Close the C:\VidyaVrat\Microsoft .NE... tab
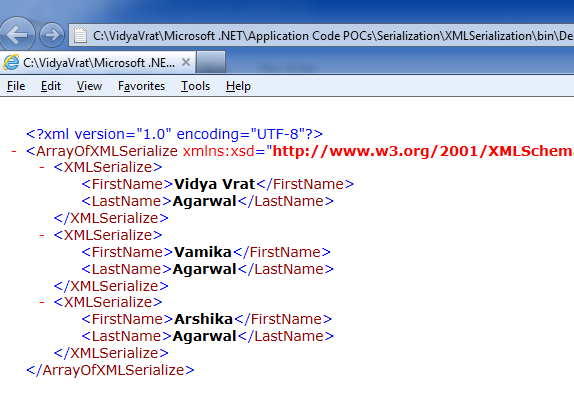This screenshot has height=403, width=574. [x=186, y=62]
